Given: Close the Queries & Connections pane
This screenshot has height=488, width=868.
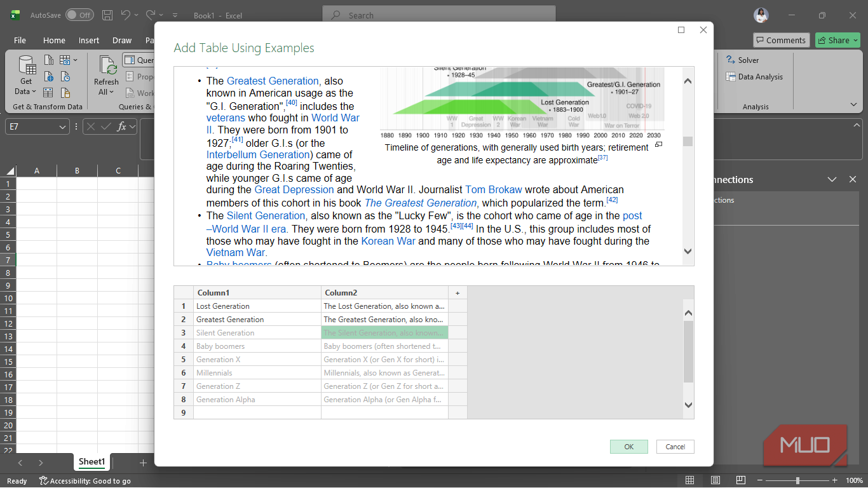Looking at the screenshot, I should click(853, 180).
